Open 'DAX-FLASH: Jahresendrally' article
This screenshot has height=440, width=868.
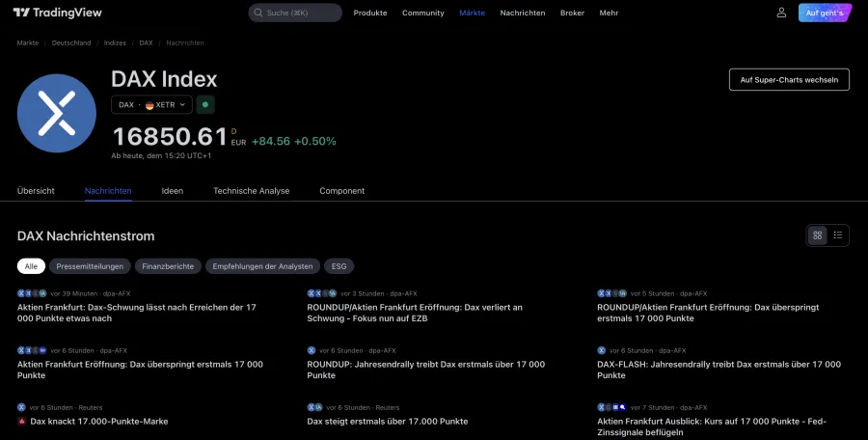click(x=719, y=370)
